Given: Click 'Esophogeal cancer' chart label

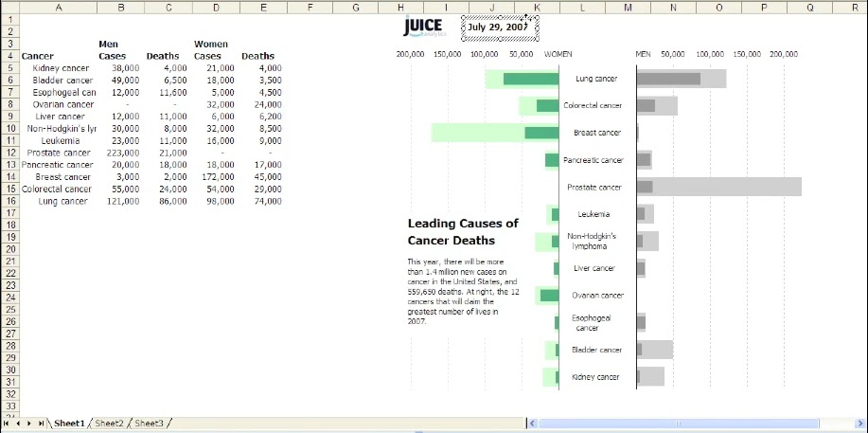Looking at the screenshot, I should coord(591,323).
